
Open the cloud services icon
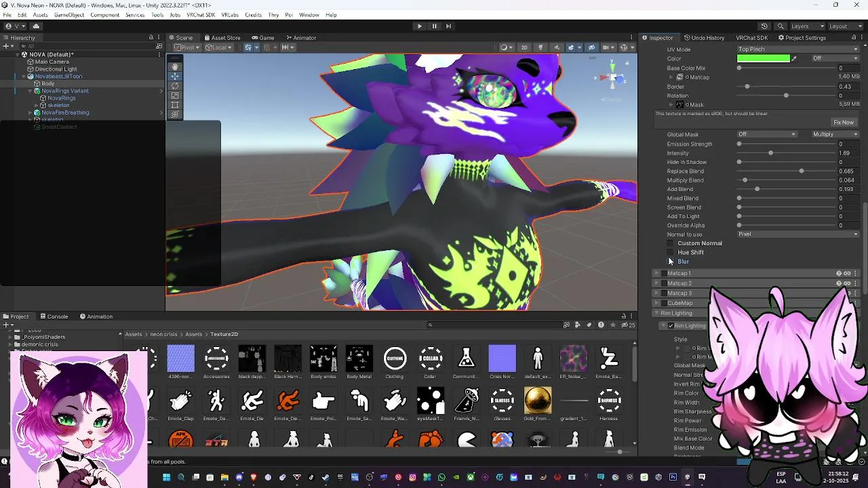[x=36, y=26]
